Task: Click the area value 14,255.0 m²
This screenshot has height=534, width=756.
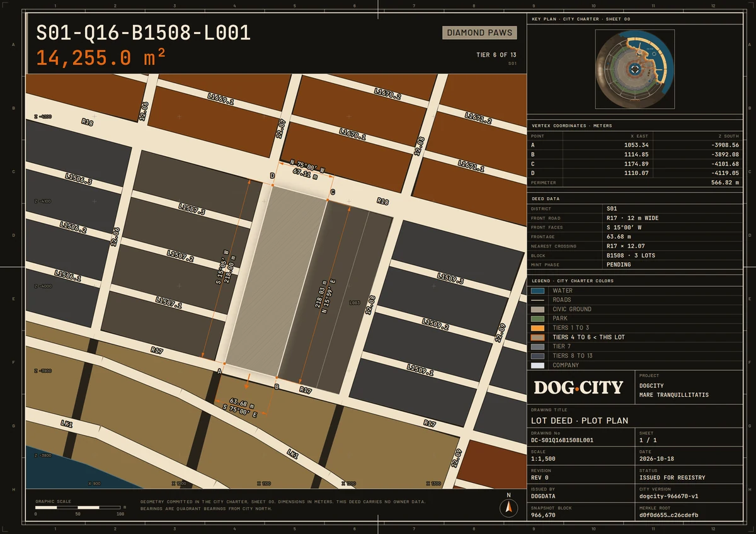Action: click(x=101, y=58)
